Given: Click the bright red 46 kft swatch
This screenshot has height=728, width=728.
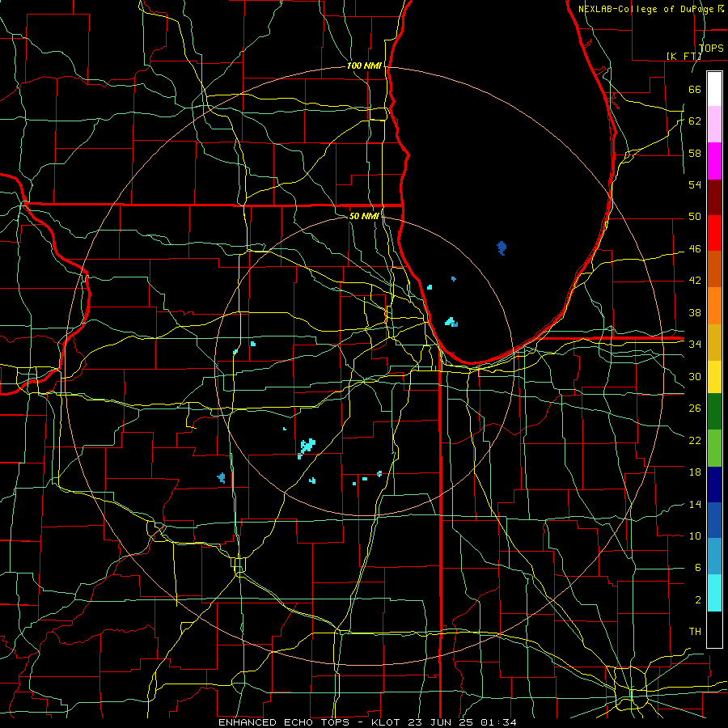Looking at the screenshot, I should pyautogui.click(x=714, y=233).
